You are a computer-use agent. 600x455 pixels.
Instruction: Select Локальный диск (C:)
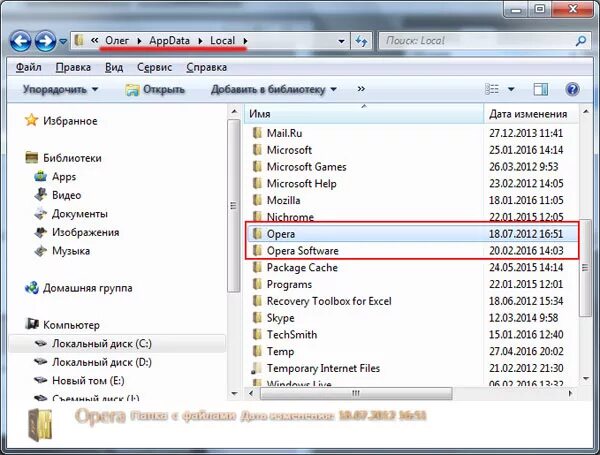point(117,344)
